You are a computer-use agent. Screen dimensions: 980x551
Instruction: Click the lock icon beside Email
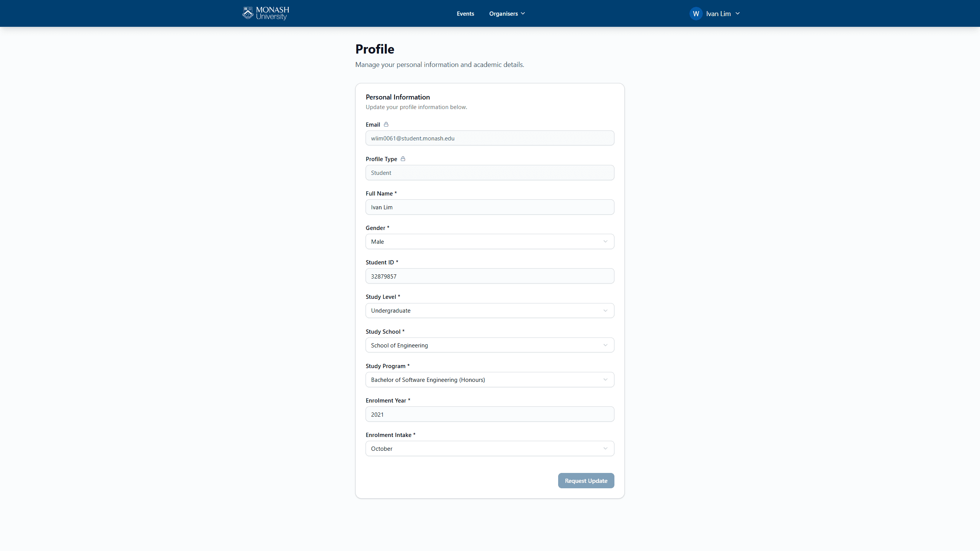point(385,124)
